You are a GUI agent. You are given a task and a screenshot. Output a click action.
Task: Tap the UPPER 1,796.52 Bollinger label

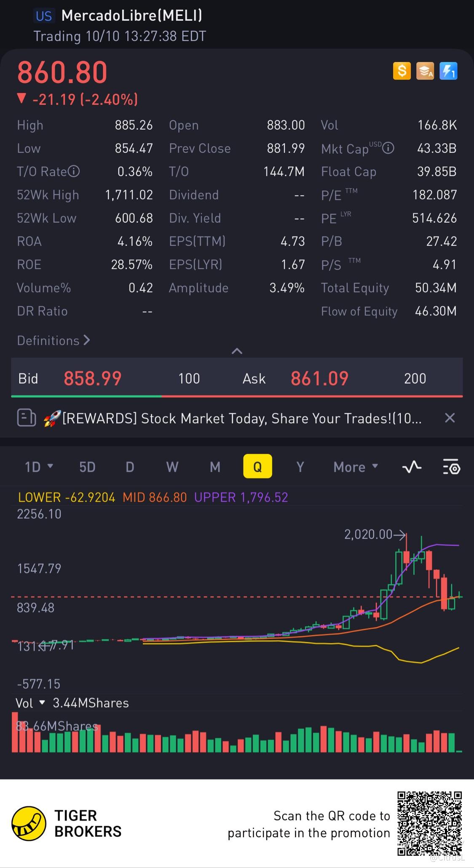(241, 497)
